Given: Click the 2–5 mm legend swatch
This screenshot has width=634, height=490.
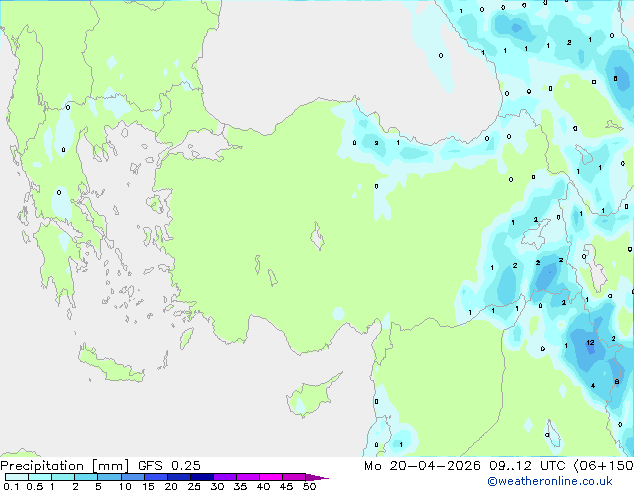Looking at the screenshot, I should tap(86, 477).
